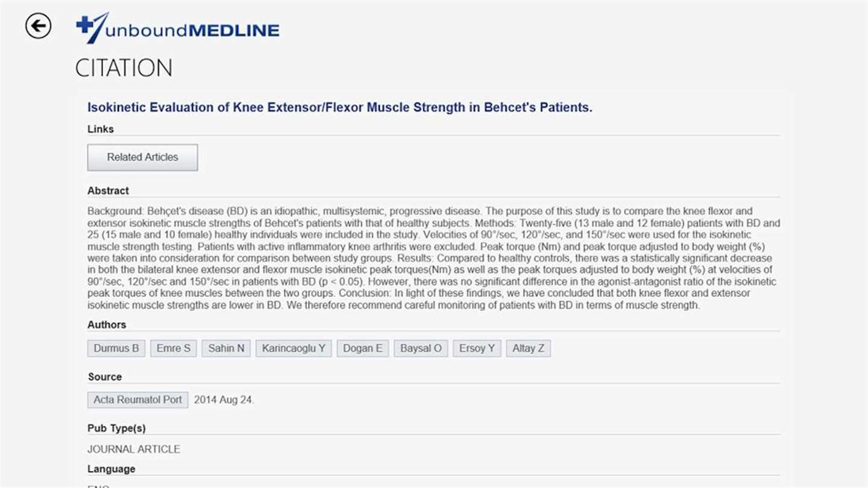The width and height of the screenshot is (868, 488).
Task: Open author Karincaoglu Y
Action: [x=294, y=348]
